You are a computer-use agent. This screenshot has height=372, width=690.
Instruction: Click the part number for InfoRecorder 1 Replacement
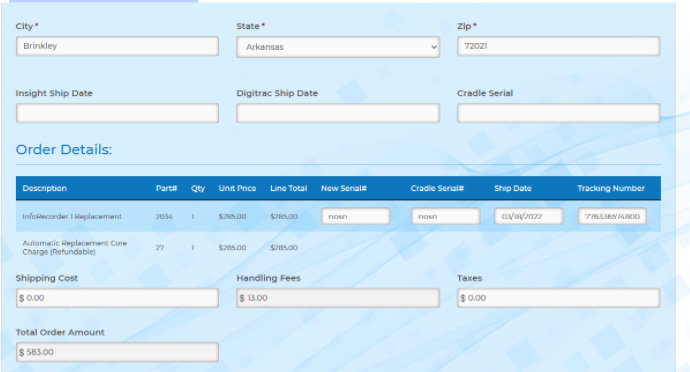pyautogui.click(x=164, y=217)
